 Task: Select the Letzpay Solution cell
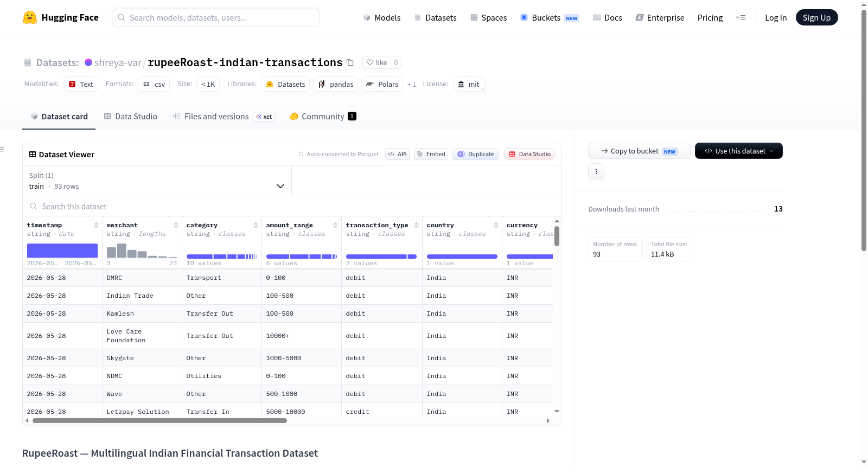142,412
